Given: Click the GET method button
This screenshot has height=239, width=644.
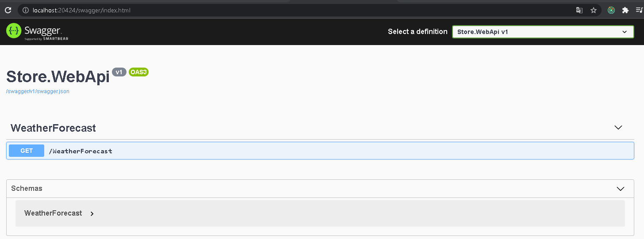Looking at the screenshot, I should pos(27,151).
